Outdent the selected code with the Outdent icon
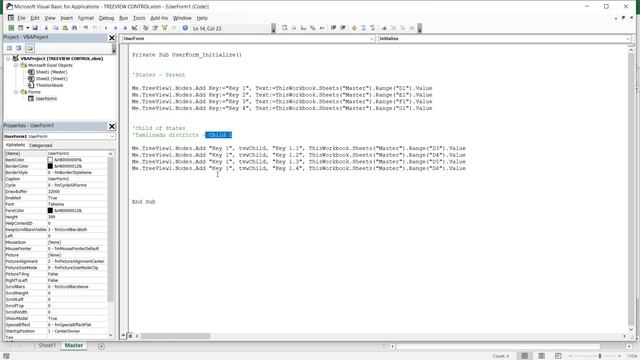Image resolution: width=640 pixels, height=360 pixels. [x=343, y=28]
